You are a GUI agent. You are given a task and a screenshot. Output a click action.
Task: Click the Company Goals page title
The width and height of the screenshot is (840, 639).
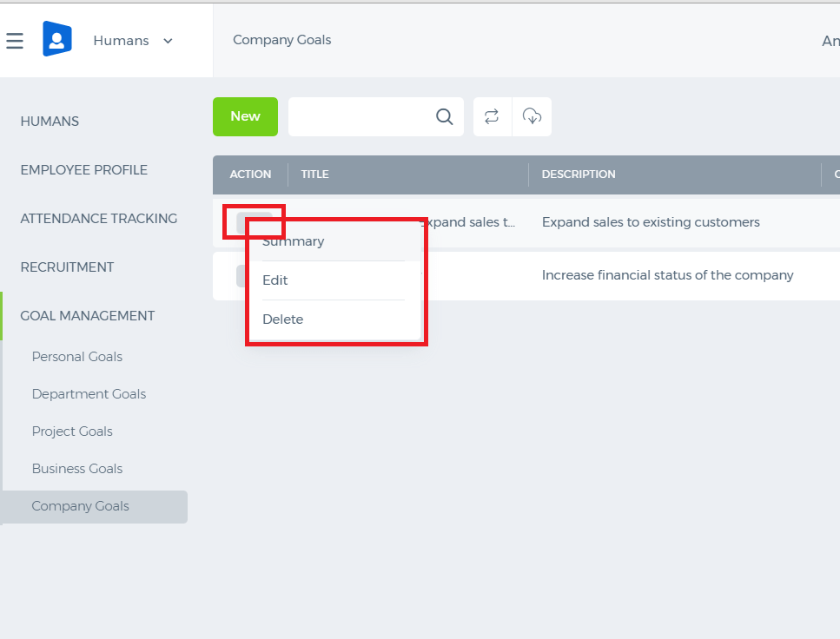(281, 40)
